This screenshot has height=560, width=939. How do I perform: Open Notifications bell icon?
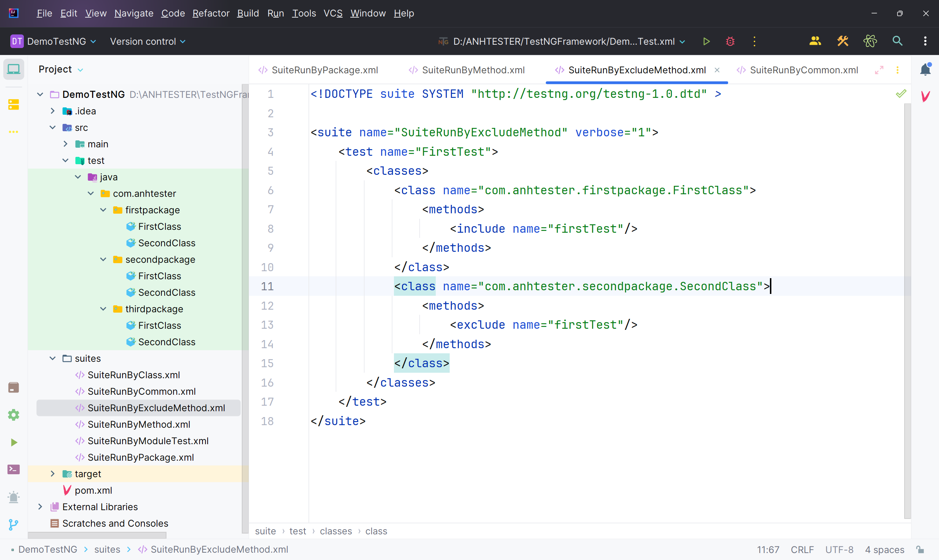click(925, 69)
